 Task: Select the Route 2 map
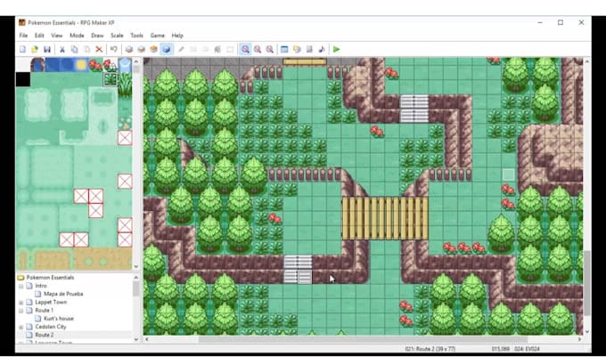tap(45, 335)
